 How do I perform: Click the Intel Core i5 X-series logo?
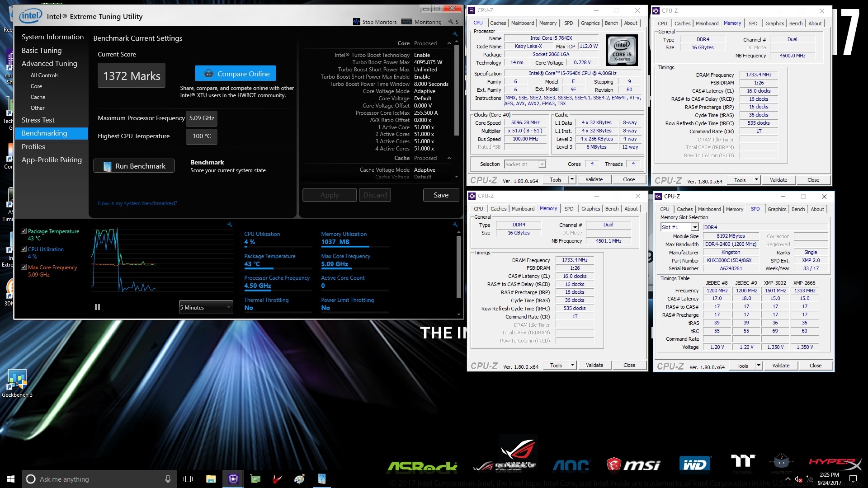click(x=622, y=51)
